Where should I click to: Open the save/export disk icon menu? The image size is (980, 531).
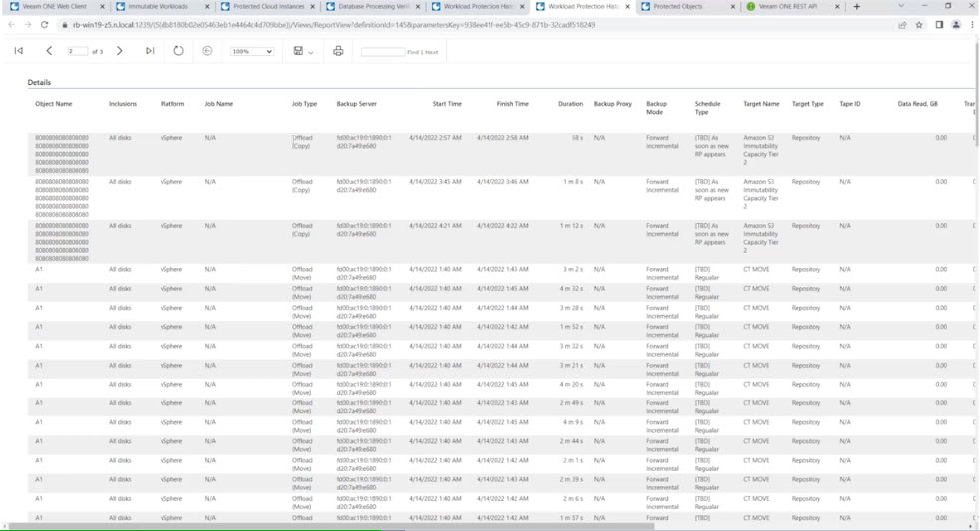302,51
